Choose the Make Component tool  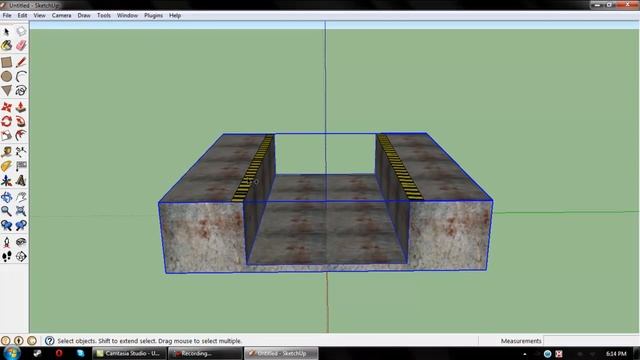21,32
